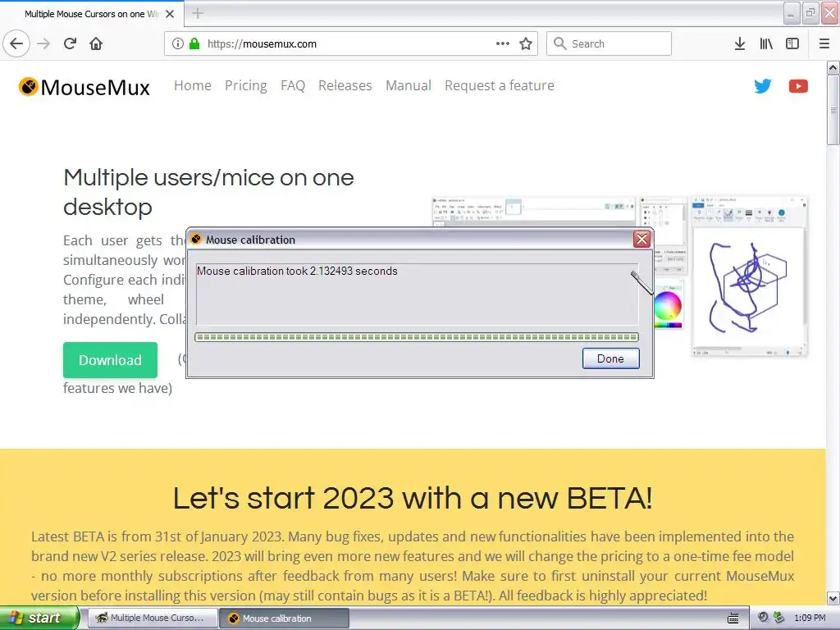The height and width of the screenshot is (630, 840).
Task: Open the FAQ nav link
Action: 293,85
